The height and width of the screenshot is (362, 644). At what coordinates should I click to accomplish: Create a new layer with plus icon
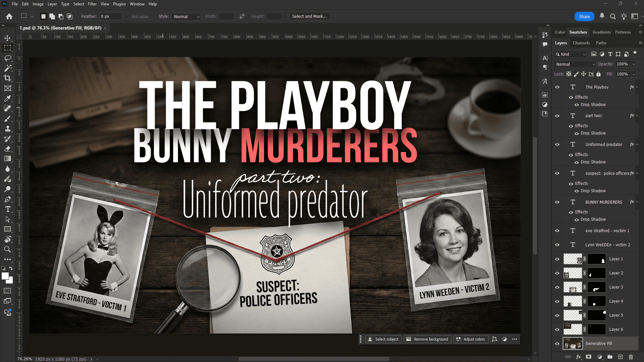point(621,357)
